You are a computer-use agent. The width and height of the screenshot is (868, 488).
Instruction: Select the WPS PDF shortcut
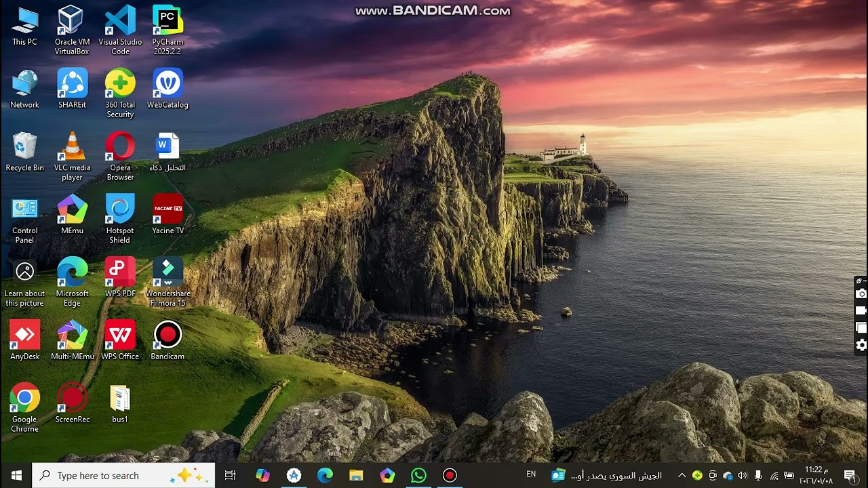pyautogui.click(x=120, y=278)
